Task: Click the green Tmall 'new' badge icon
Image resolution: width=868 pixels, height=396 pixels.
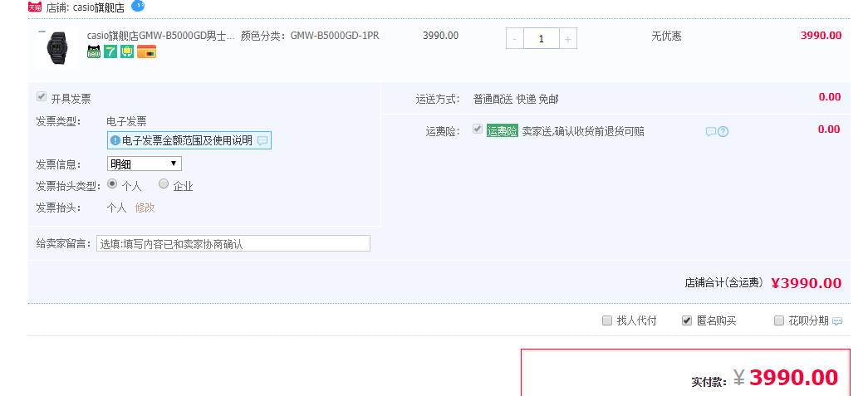Action: coord(94,51)
